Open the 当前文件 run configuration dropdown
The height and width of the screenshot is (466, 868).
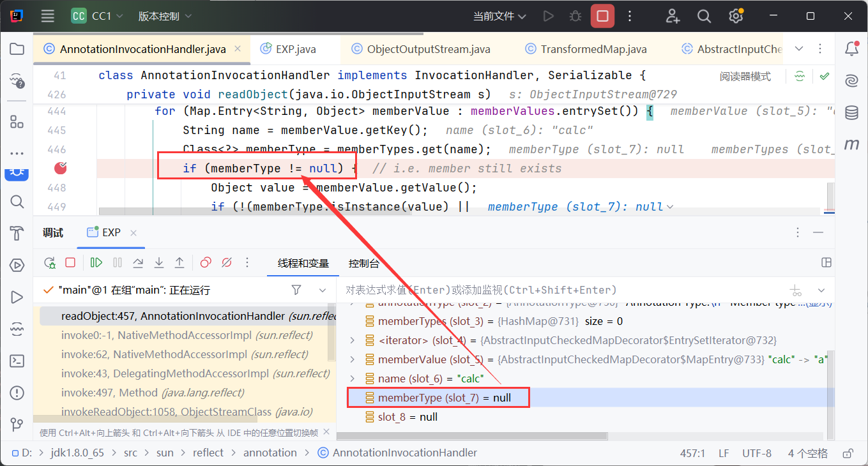pos(499,17)
